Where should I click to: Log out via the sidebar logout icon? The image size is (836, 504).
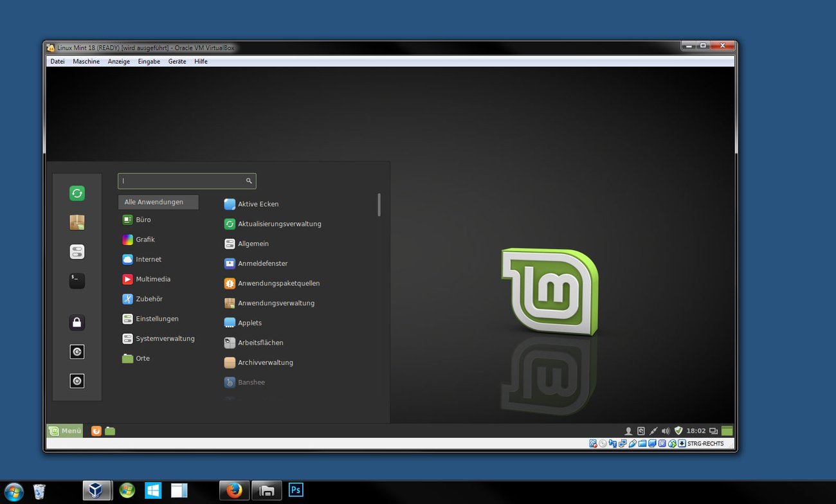coord(77,352)
